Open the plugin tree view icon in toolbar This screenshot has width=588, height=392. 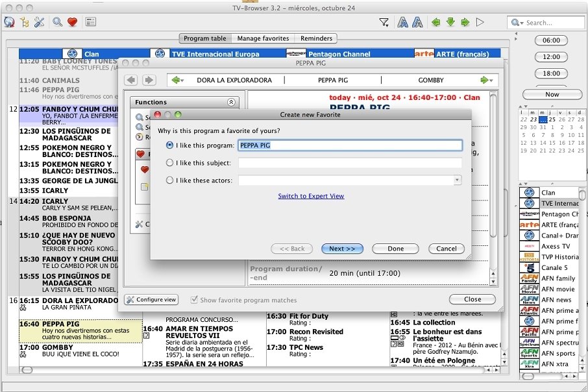(25, 22)
